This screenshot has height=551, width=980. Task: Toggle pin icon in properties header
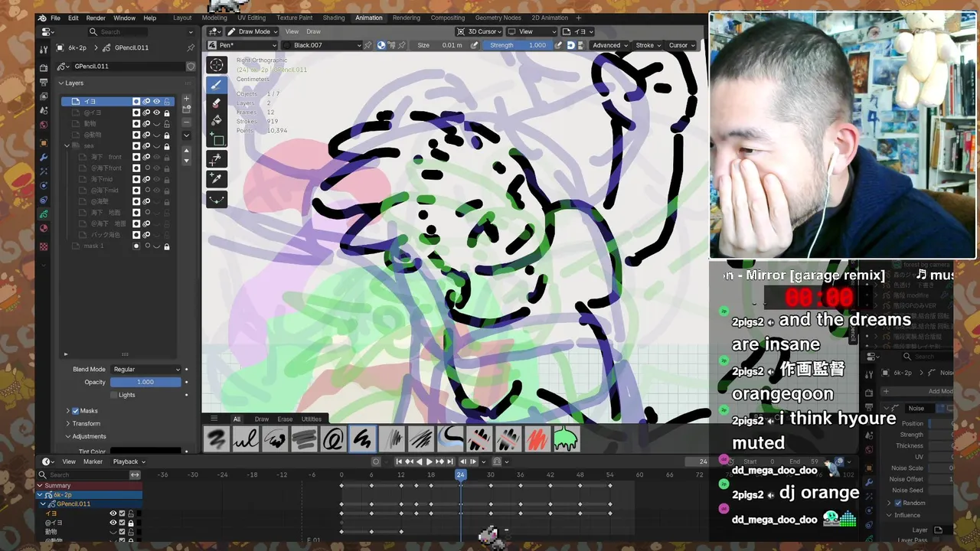coord(191,47)
